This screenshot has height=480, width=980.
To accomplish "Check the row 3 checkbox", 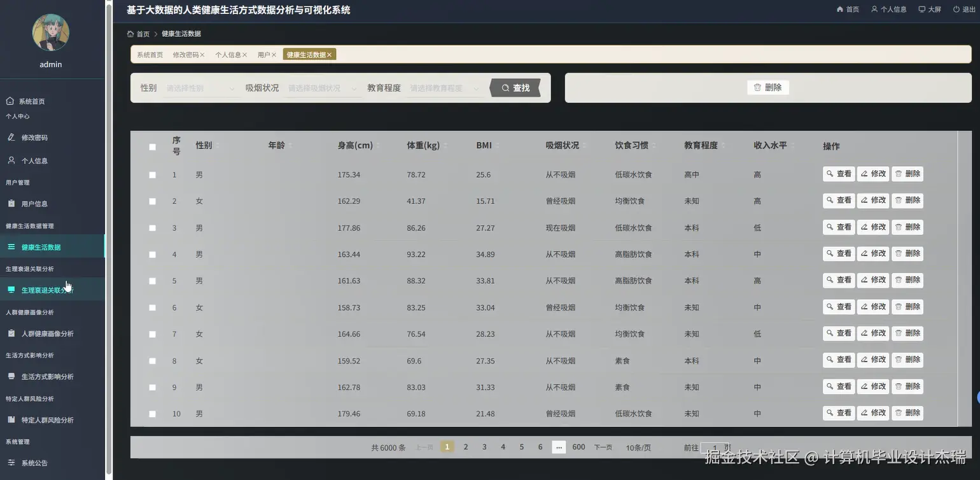I will 152,228.
